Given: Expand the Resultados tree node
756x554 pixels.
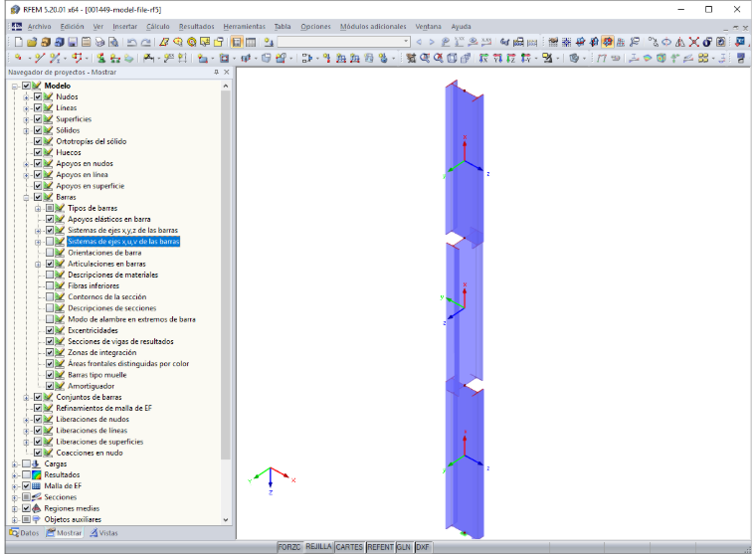Looking at the screenshot, I should coord(15,474).
